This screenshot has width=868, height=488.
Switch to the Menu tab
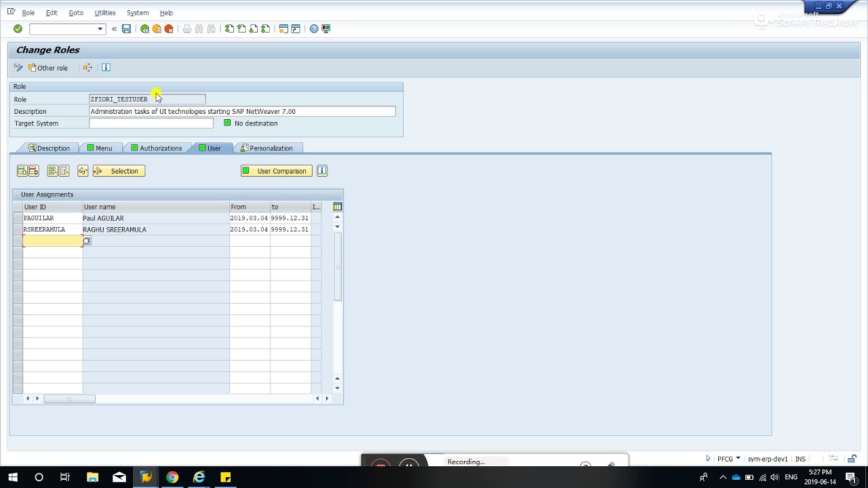click(x=100, y=148)
